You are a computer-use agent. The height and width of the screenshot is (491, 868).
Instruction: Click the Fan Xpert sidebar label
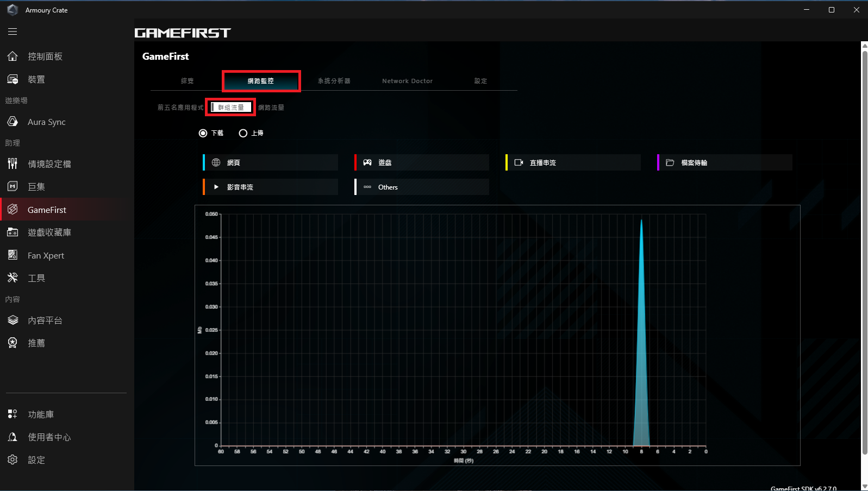tap(46, 255)
